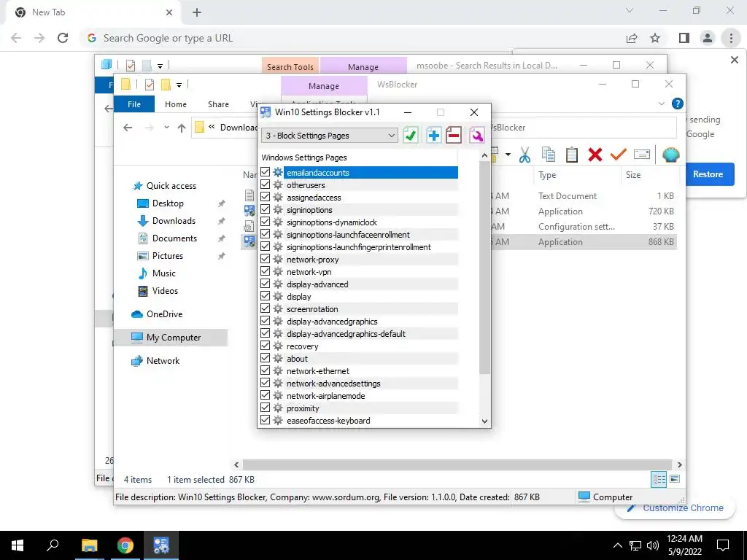
Task: Open the File menu in WsBlocker window
Action: coord(134,104)
